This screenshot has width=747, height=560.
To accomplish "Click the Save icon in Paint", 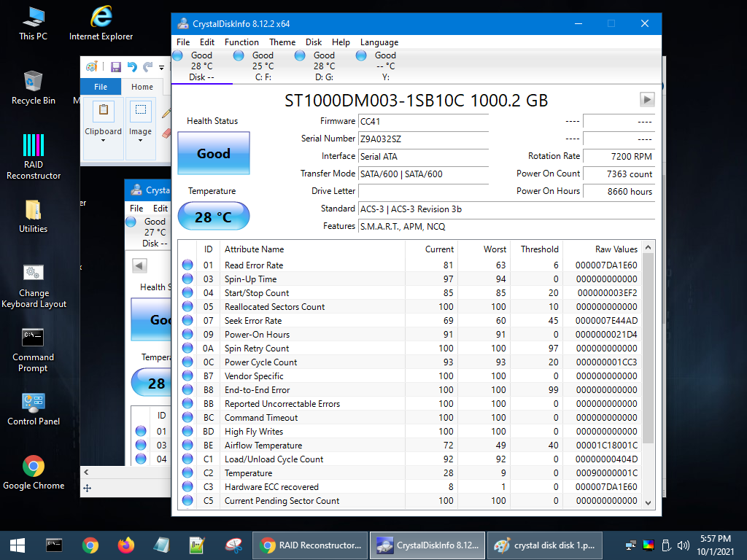I will (x=115, y=67).
